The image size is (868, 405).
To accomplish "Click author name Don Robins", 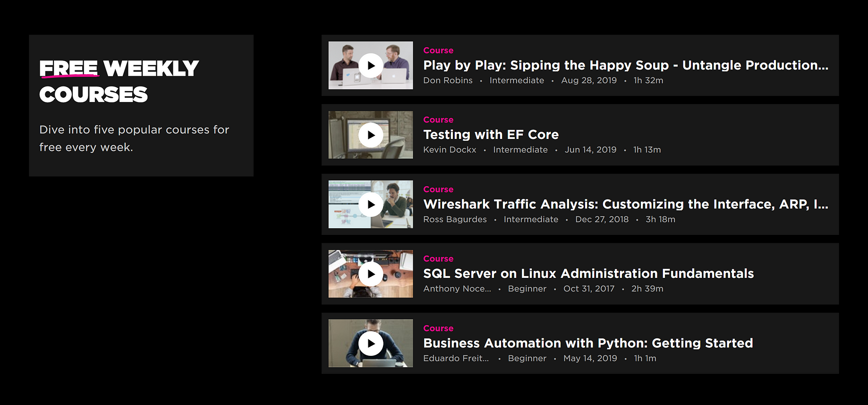I will pyautogui.click(x=448, y=80).
